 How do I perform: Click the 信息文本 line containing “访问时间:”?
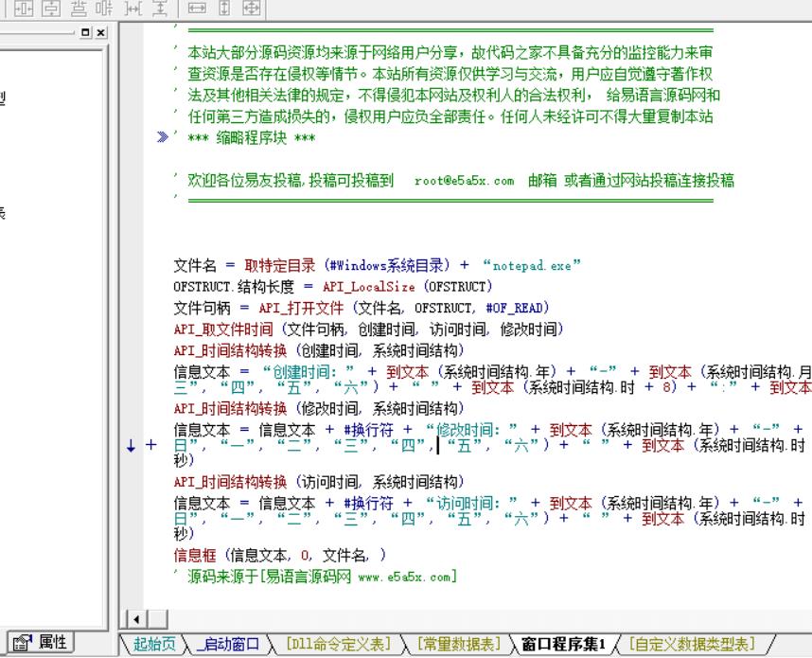click(492, 518)
